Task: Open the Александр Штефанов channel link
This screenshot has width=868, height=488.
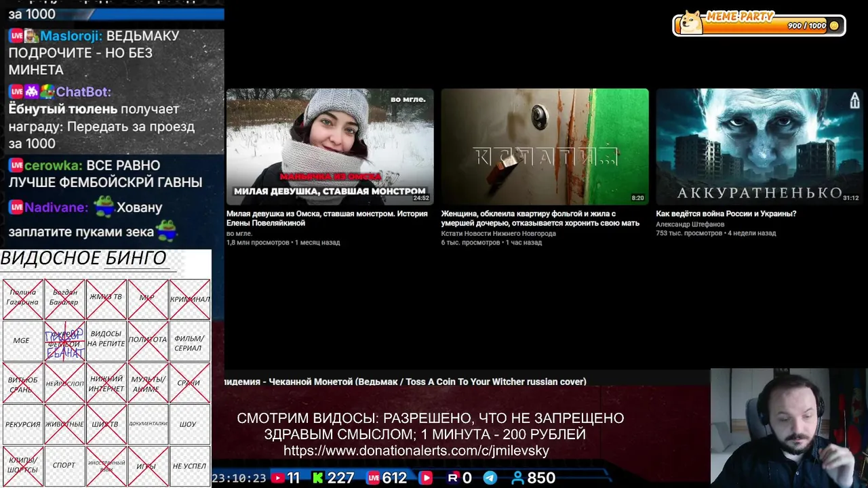Action: point(690,224)
